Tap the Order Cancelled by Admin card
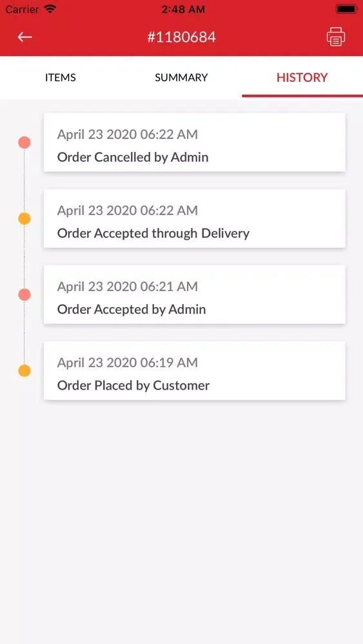Viewport: 363px width, 644px height. [195, 142]
